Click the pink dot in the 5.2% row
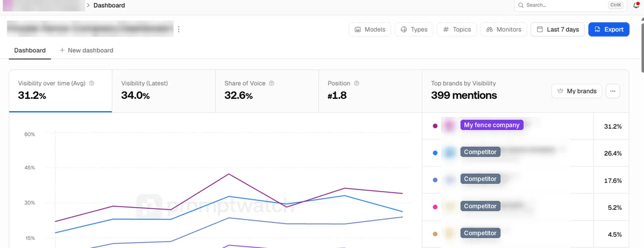Viewport: 644px width, 248px height. [x=435, y=207]
